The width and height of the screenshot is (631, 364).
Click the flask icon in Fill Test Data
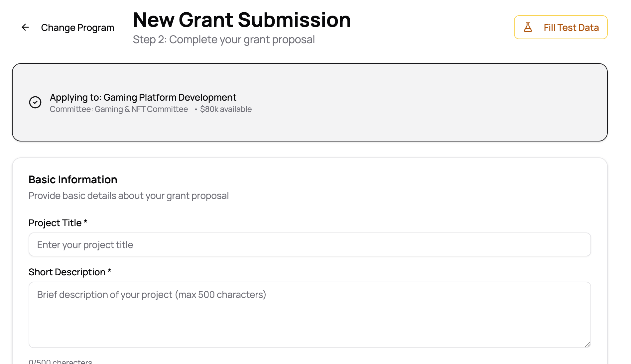click(528, 28)
